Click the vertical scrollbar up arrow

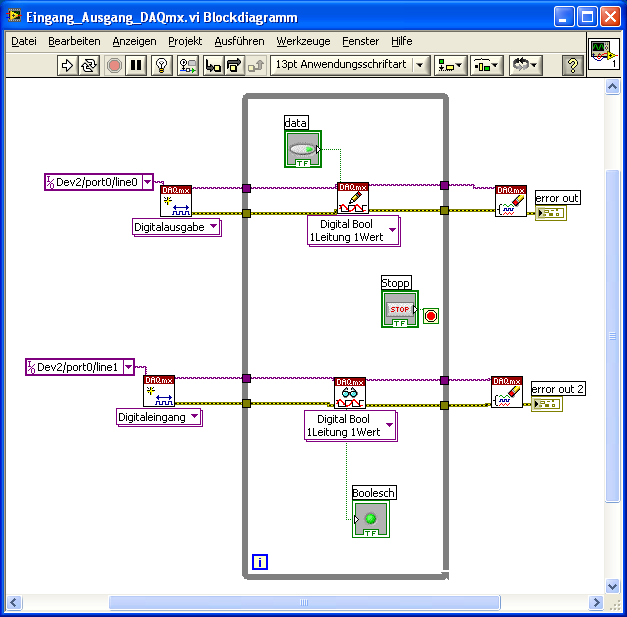click(x=612, y=86)
